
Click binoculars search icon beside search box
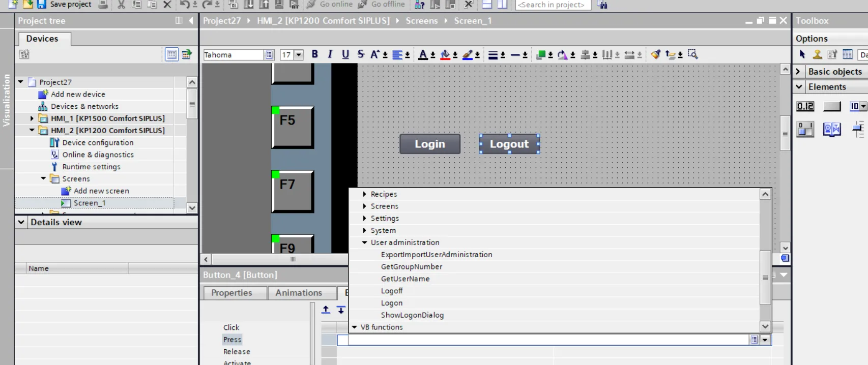[x=602, y=5]
